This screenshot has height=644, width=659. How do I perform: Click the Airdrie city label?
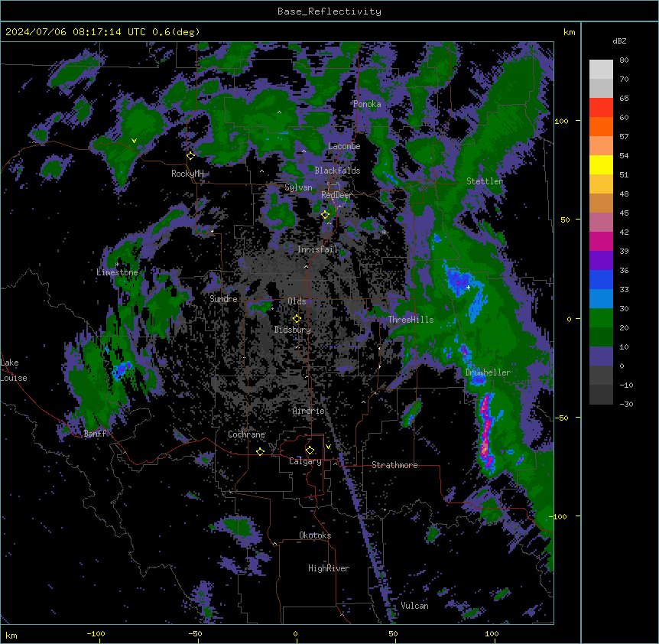(309, 411)
